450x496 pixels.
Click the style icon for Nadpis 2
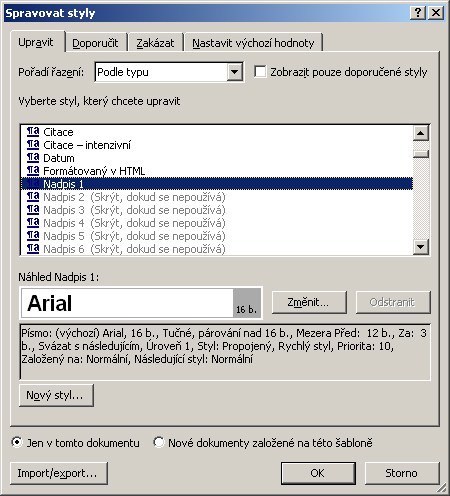coord(33,197)
